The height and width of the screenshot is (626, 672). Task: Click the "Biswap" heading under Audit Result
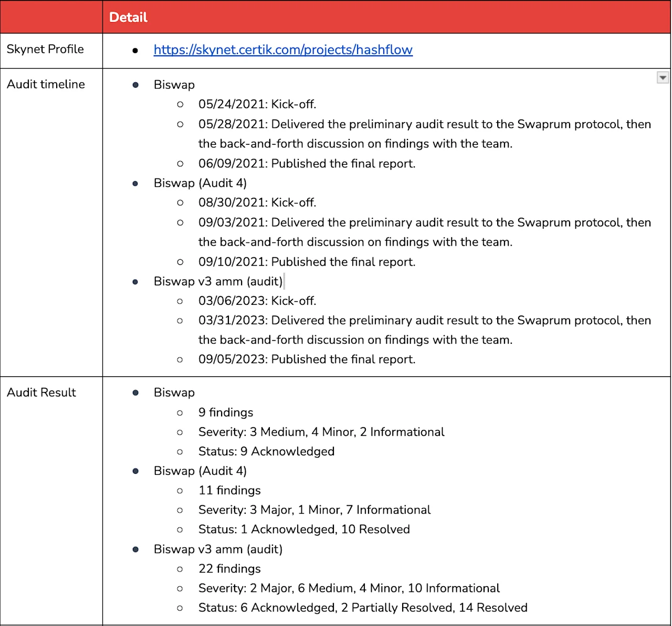point(174,392)
